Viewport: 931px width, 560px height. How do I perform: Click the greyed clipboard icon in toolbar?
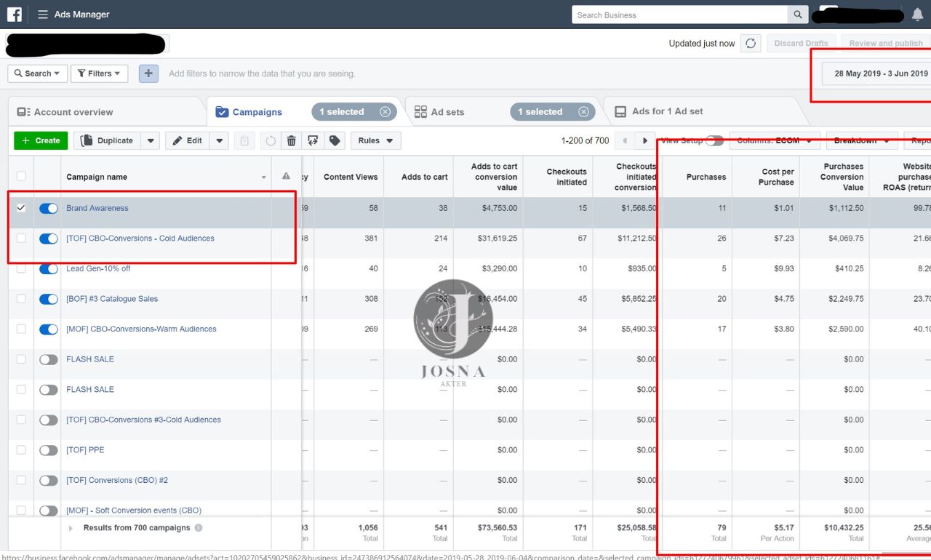click(245, 141)
